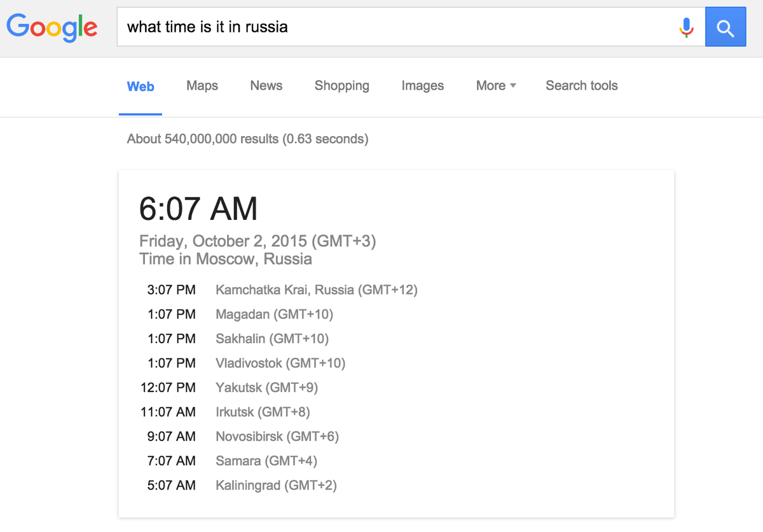Select the Sakhalin (GMT+10) entry
Viewport: 763px width, 532px height.
click(272, 339)
